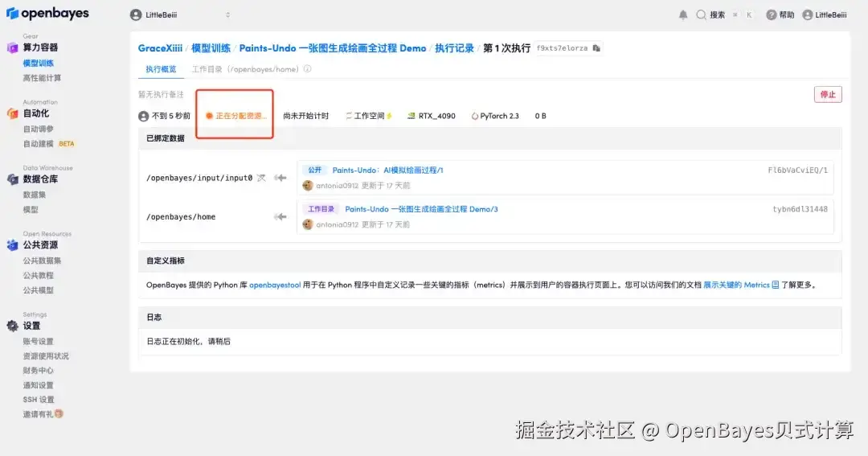Open the Paints-Undo 一张图生成绘画全过程 Demo/3 link

coord(421,209)
